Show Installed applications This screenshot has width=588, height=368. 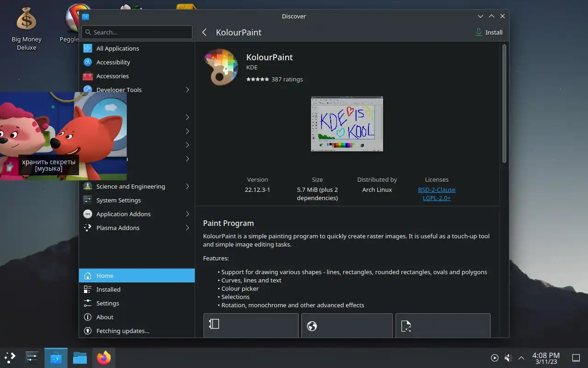137,289
